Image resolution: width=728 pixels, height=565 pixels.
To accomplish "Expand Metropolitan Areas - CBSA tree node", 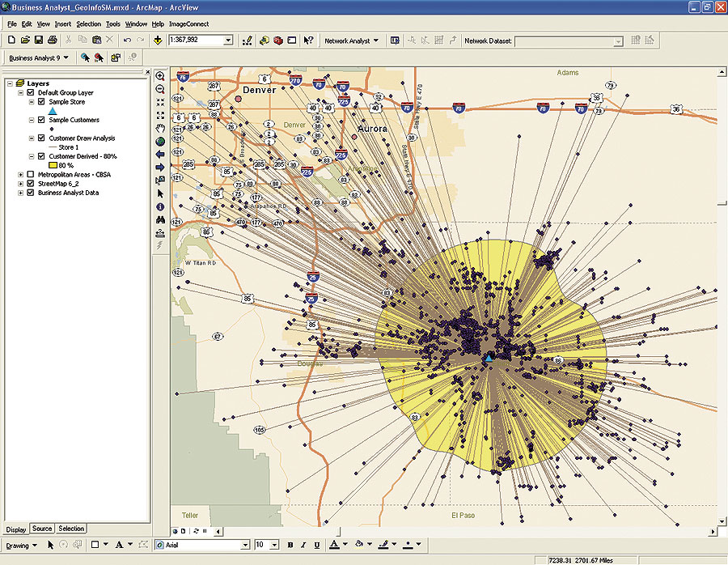I will (20, 175).
